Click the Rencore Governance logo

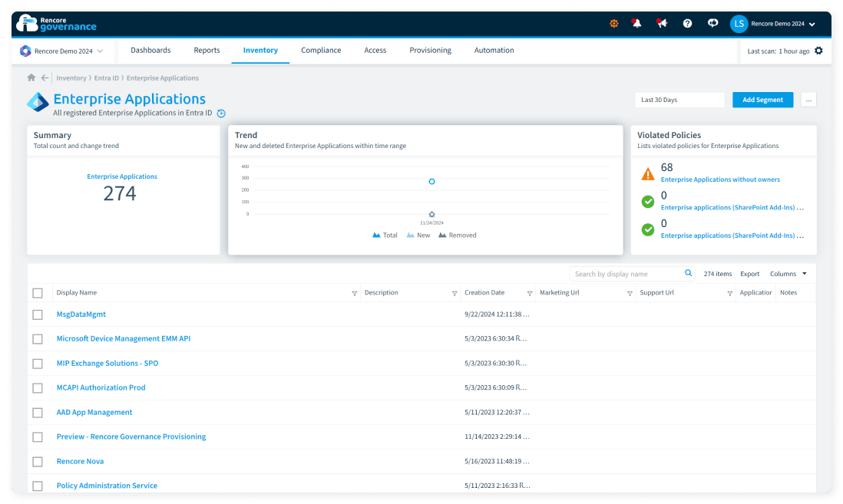click(x=57, y=24)
